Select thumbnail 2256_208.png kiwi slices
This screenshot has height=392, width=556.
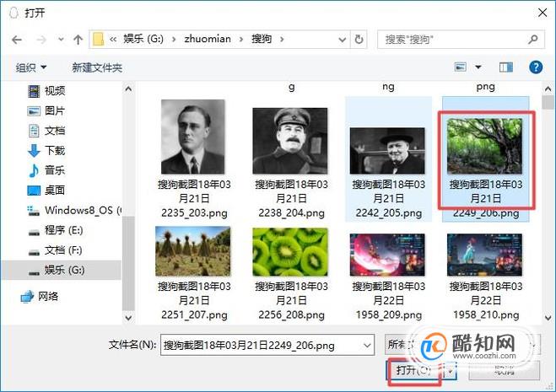click(x=290, y=252)
